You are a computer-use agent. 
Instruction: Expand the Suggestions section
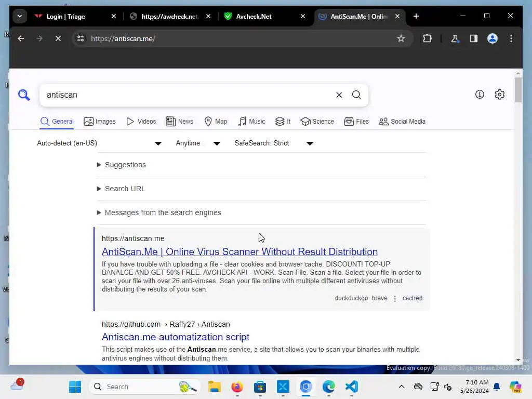click(x=122, y=165)
